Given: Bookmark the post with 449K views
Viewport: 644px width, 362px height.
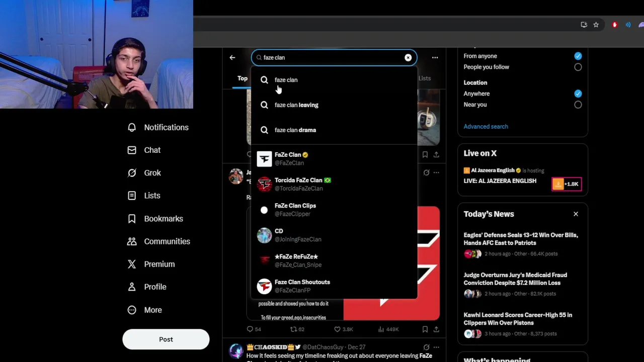Looking at the screenshot, I should (425, 329).
